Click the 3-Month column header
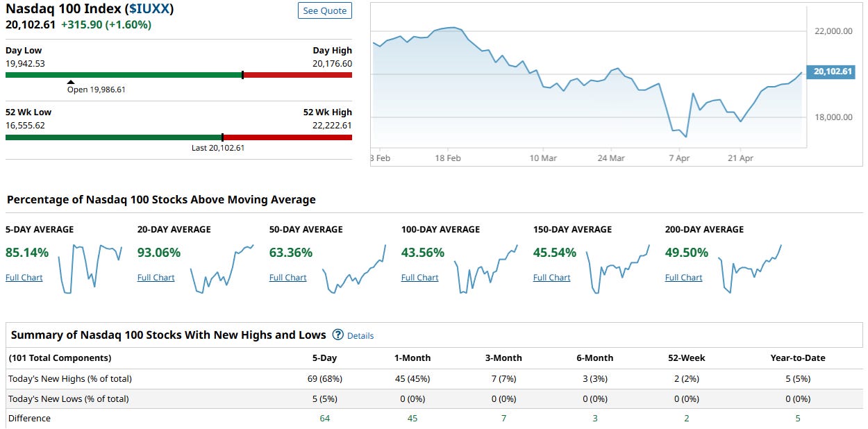 coord(503,358)
